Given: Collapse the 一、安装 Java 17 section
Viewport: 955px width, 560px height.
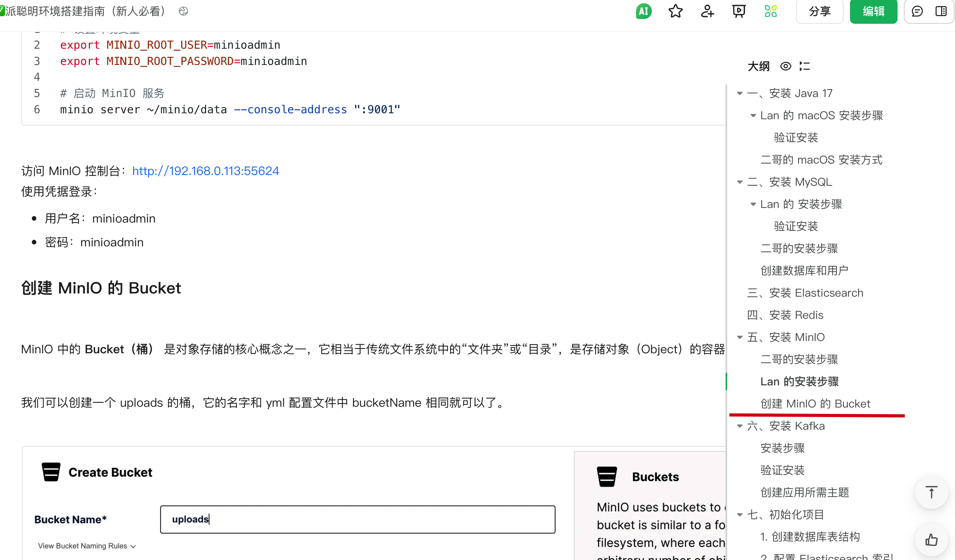Looking at the screenshot, I should pos(740,93).
